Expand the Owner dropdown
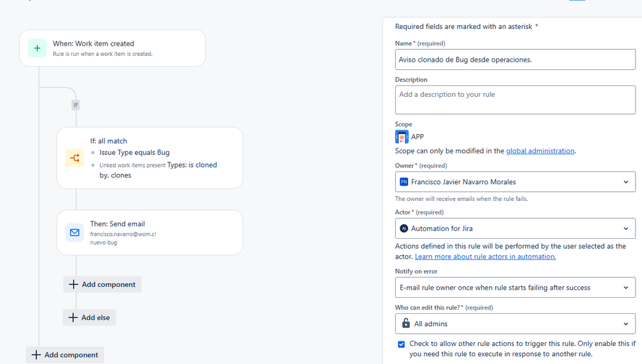Viewport: 642px width, 364px height. [515, 182]
